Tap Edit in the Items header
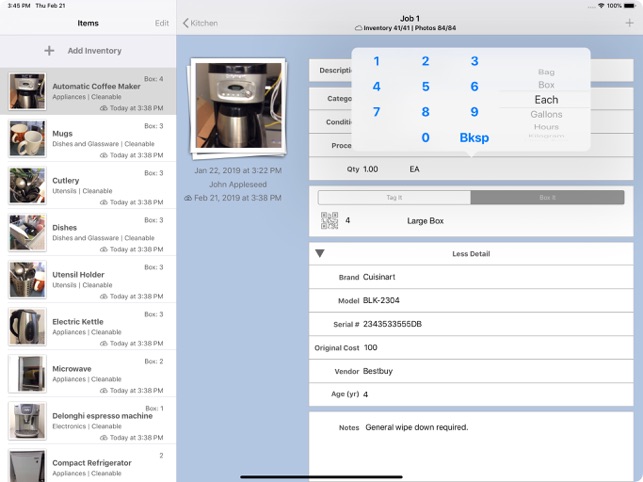The image size is (643, 482). coord(162,23)
